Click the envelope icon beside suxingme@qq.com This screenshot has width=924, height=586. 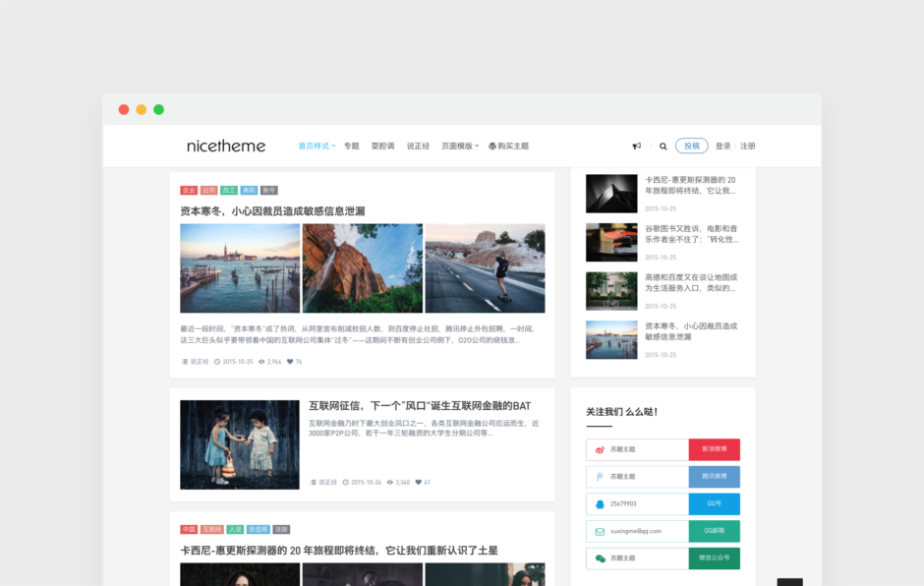tap(600, 531)
